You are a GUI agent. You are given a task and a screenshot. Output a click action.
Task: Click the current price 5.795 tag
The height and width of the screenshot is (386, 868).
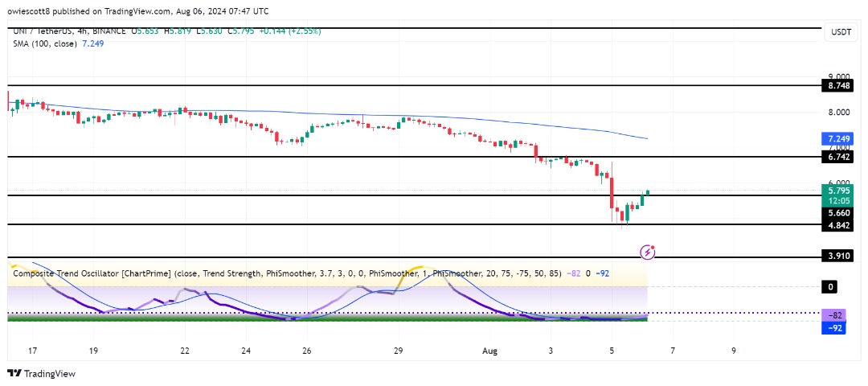click(837, 195)
